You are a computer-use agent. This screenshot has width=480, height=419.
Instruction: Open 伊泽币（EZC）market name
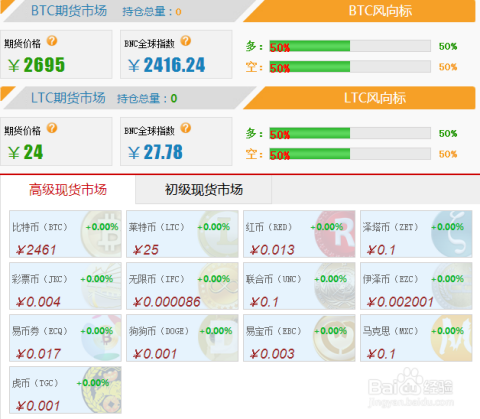coord(391,279)
